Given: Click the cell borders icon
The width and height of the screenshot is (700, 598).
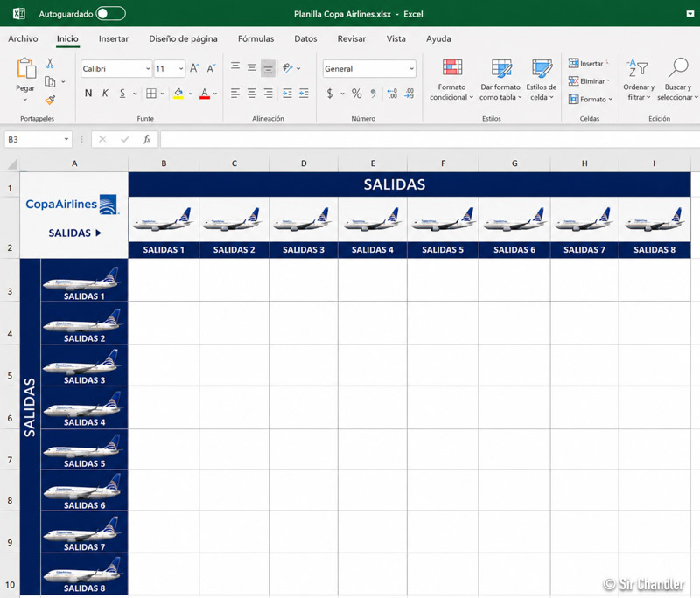Looking at the screenshot, I should [151, 94].
